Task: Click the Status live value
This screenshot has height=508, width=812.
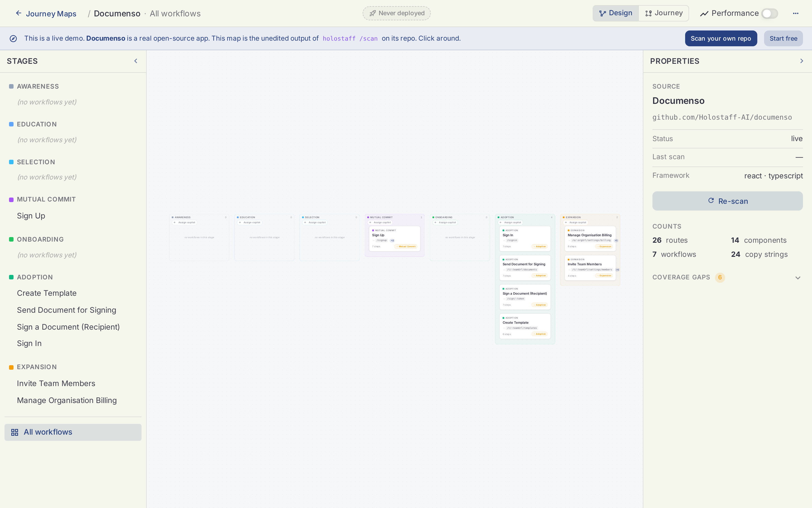Action: [796, 139]
